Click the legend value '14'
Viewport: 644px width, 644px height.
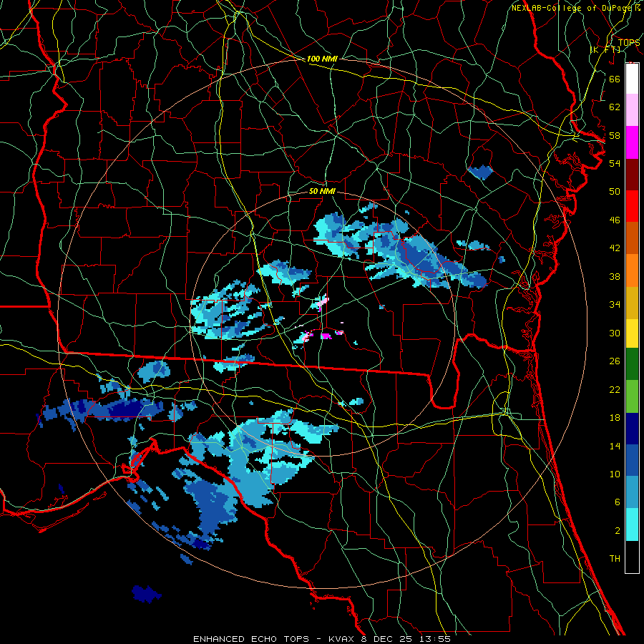(615, 446)
